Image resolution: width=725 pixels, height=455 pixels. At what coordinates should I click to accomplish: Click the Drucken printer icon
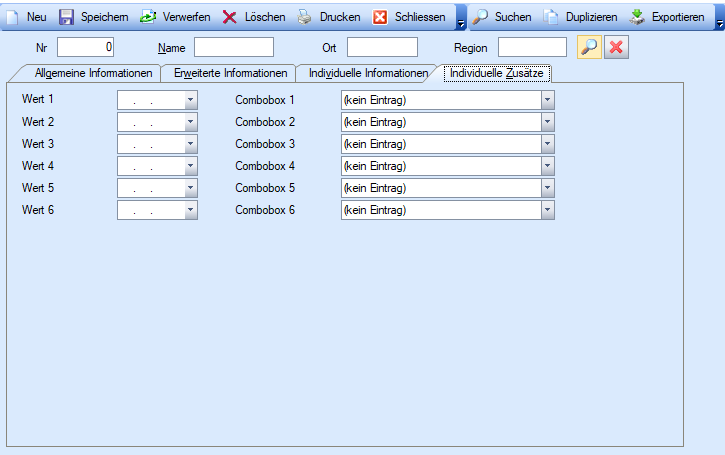[x=305, y=17]
